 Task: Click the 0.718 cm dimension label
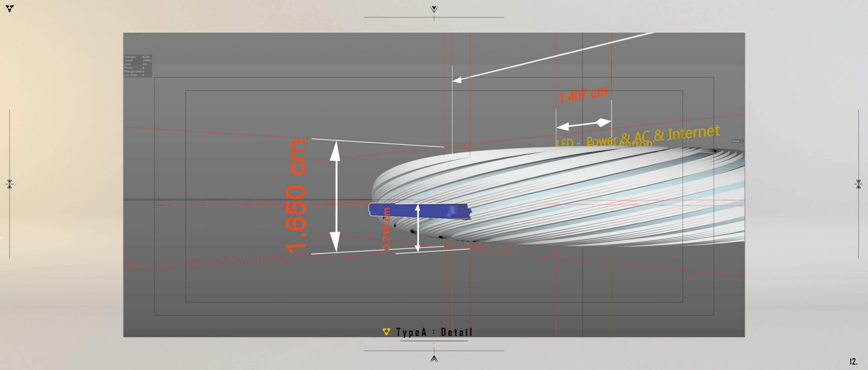(x=387, y=229)
